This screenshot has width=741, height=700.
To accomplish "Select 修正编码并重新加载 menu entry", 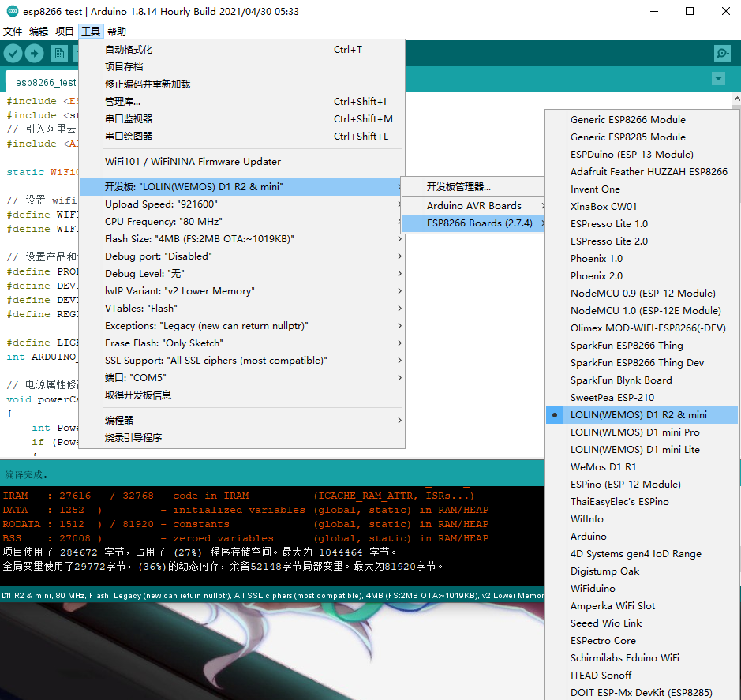I will click(x=241, y=84).
